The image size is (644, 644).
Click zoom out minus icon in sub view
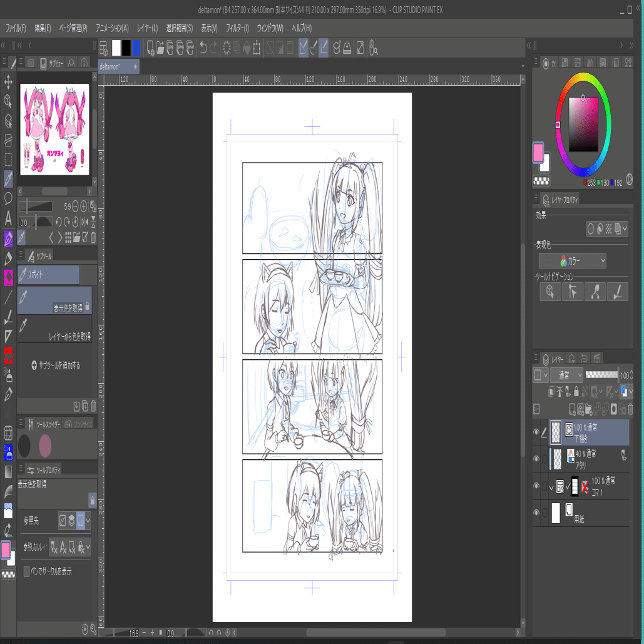coord(75,206)
